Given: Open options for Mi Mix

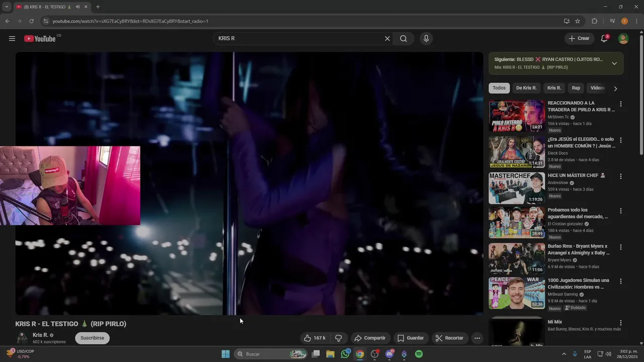Looking at the screenshot, I should coord(620,323).
